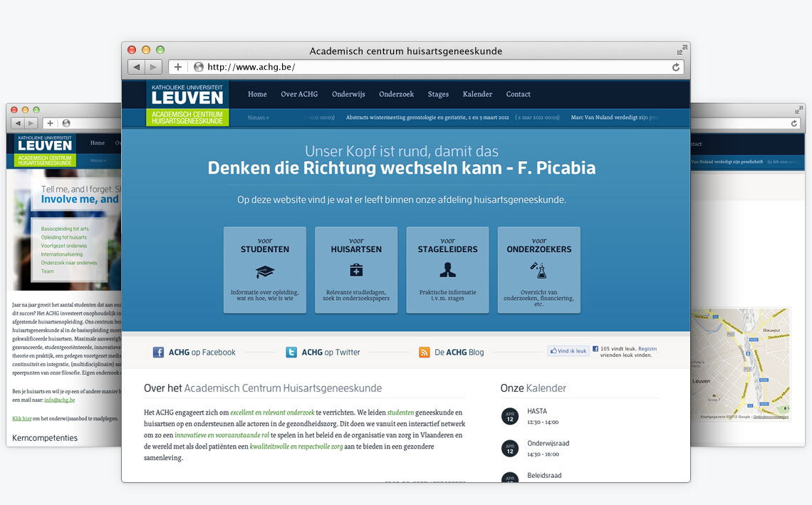
Task: Open the Contact menu item
Action: [519, 94]
